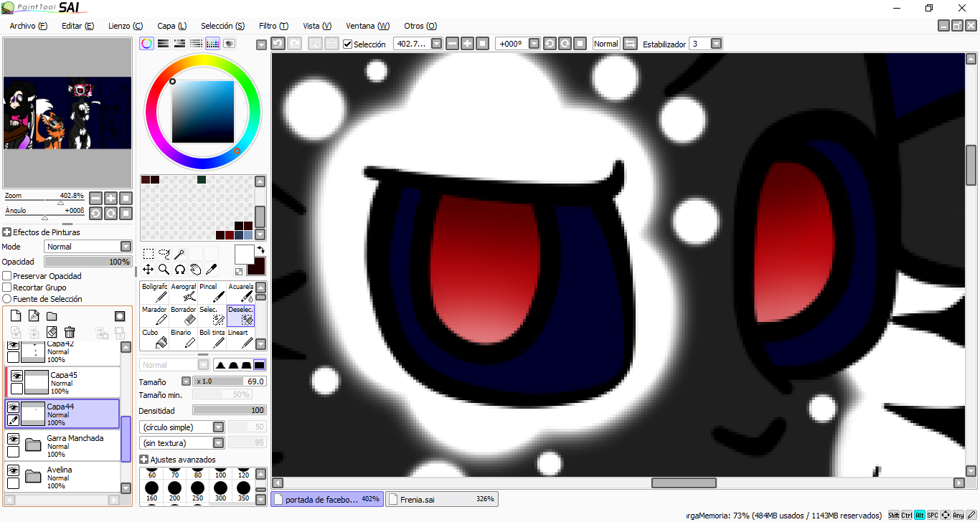Toggle the color wheel panel
Image resolution: width=980 pixels, height=522 pixels.
(x=146, y=44)
